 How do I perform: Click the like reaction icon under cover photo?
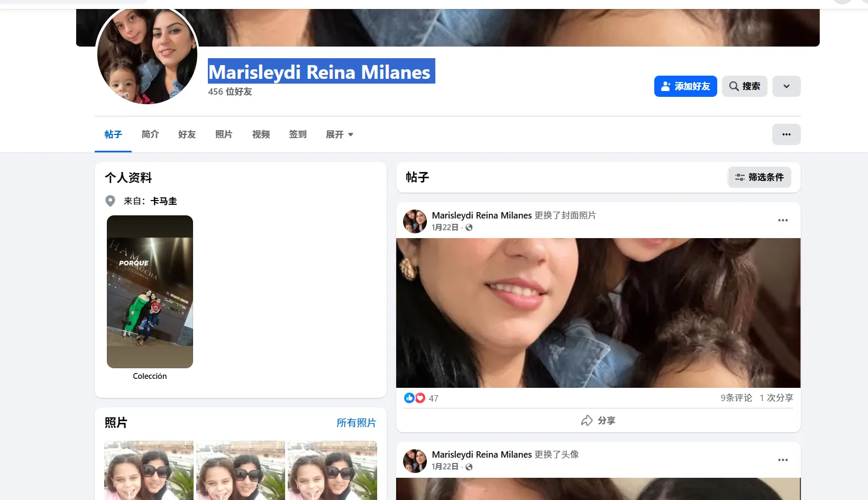pyautogui.click(x=409, y=398)
